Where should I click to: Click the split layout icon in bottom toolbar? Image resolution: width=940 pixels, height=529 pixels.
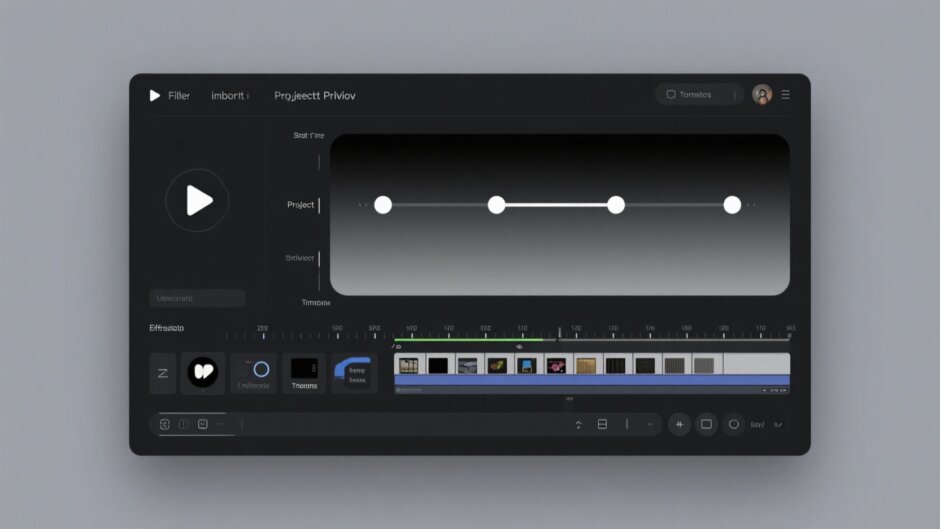602,424
